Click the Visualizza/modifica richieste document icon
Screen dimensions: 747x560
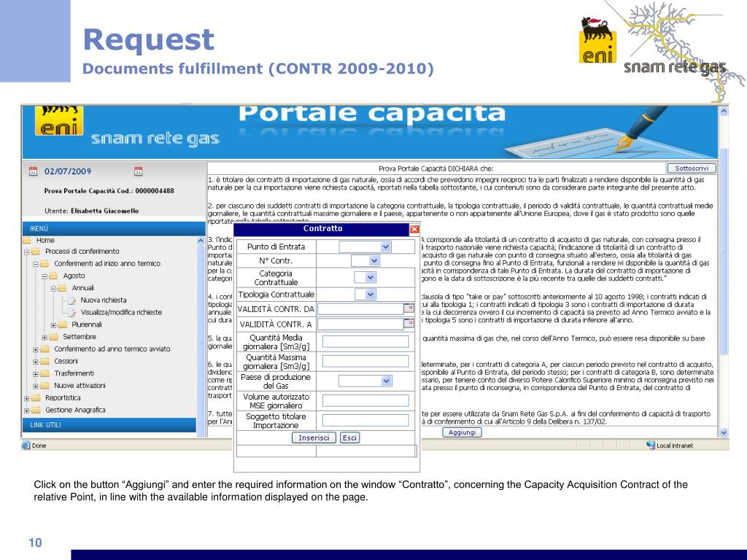(x=72, y=312)
